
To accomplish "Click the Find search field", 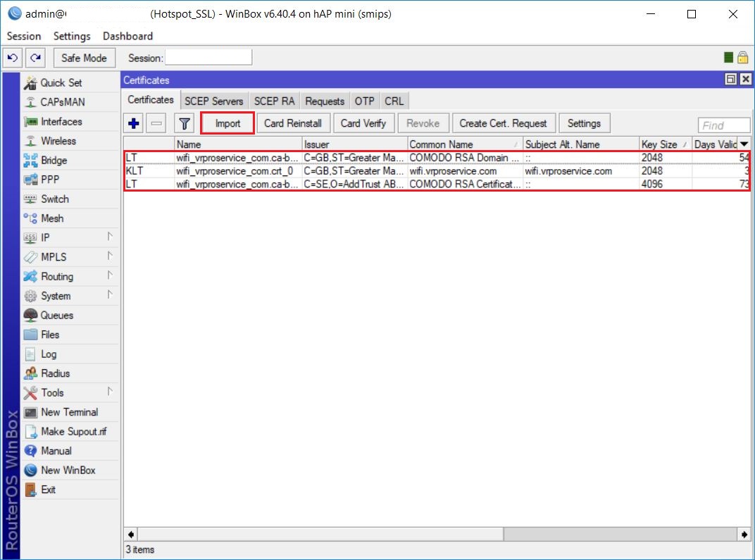I will pyautogui.click(x=724, y=125).
